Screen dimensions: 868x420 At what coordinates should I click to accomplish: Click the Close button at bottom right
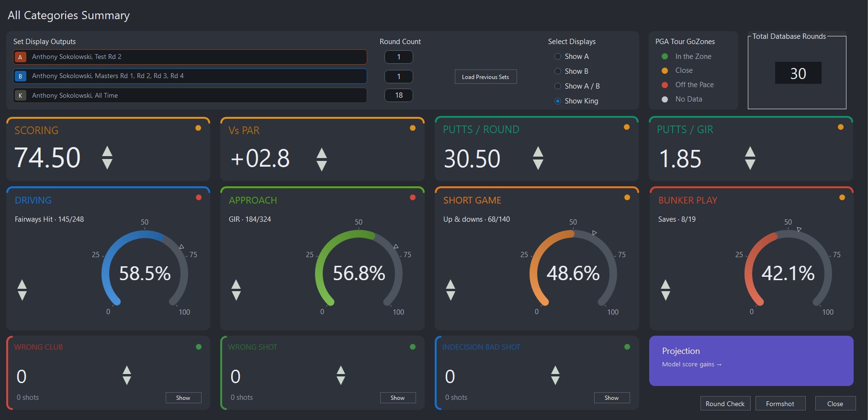(835, 404)
